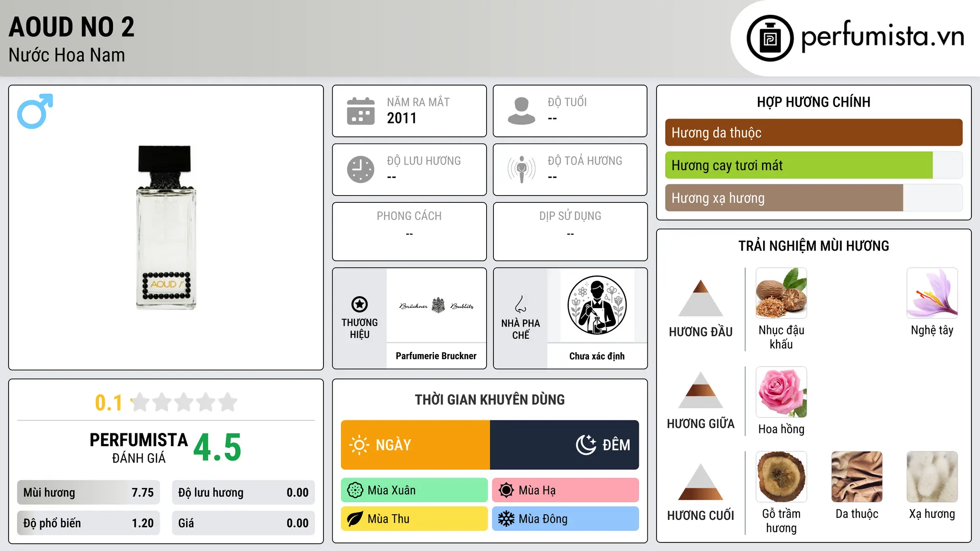The image size is (980, 551).
Task: Click the male gender symbol icon
Action: pos(35,111)
